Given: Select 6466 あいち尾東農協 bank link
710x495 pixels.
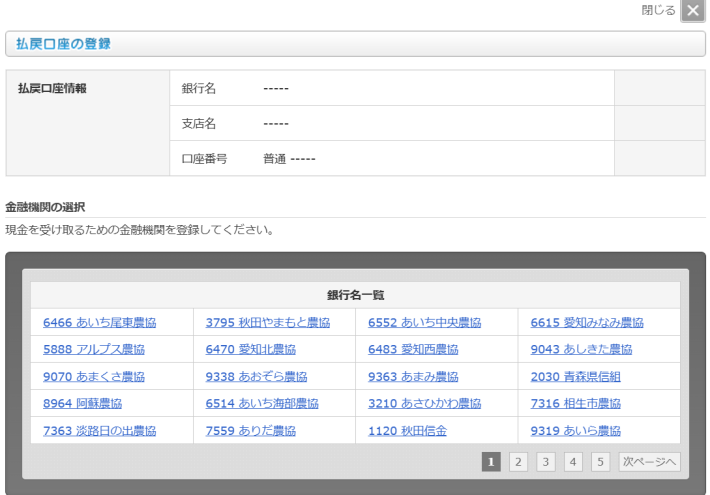Looking at the screenshot, I should pos(100,322).
